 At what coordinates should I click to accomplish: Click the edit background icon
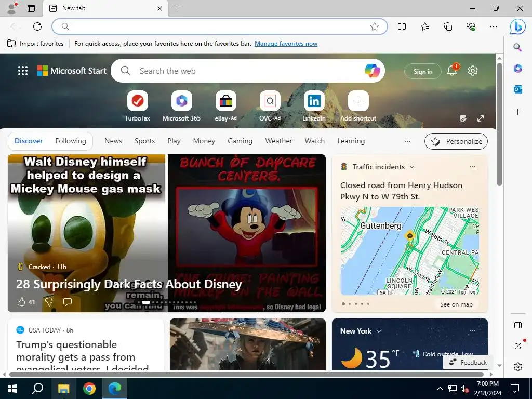(x=463, y=118)
